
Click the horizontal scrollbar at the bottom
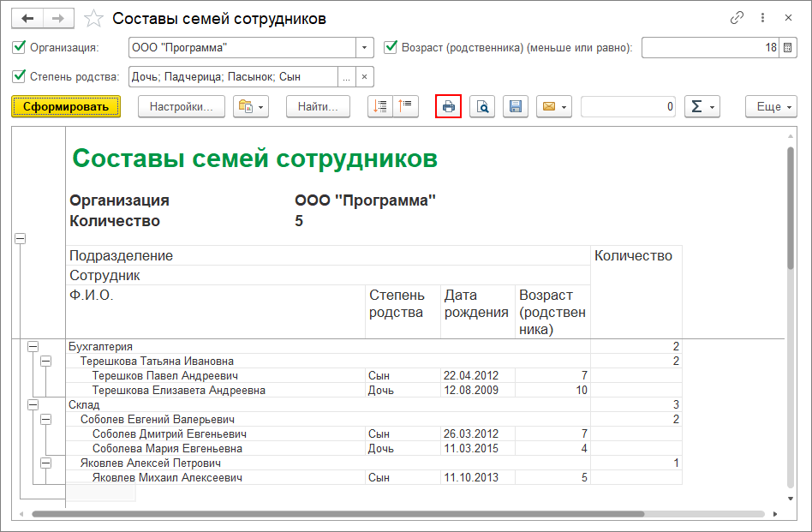coord(343,514)
